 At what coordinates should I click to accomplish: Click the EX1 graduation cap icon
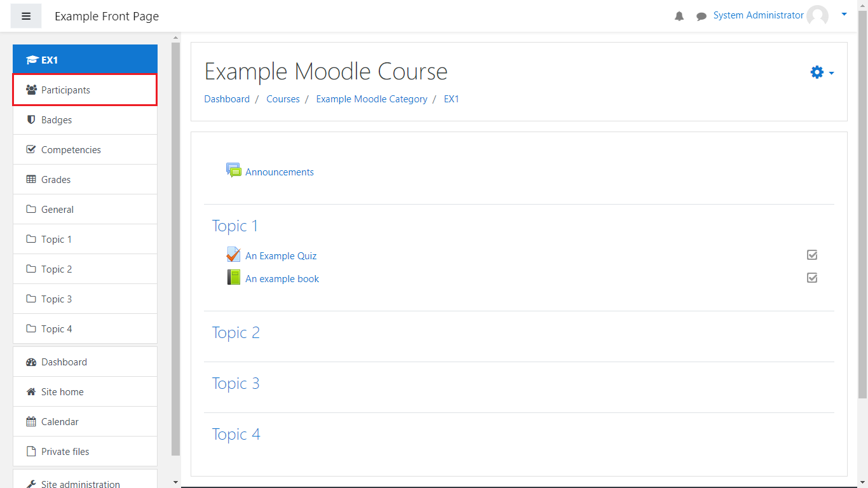(x=32, y=60)
